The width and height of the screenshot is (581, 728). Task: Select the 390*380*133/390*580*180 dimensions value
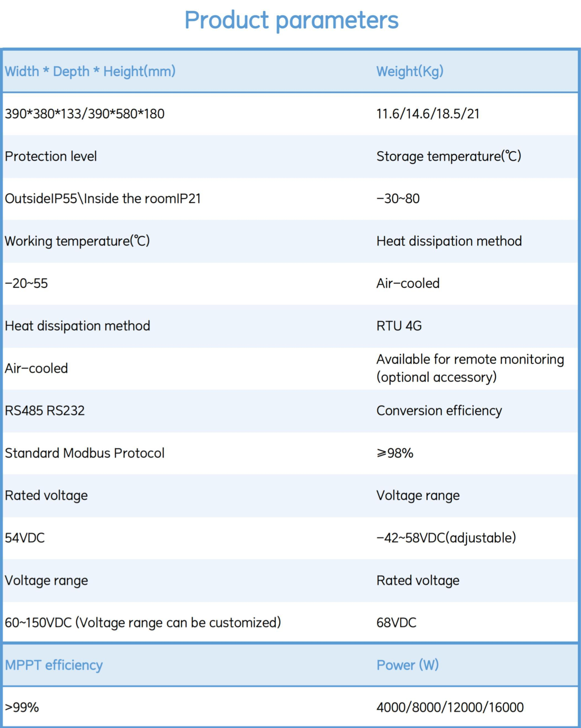coord(84,114)
